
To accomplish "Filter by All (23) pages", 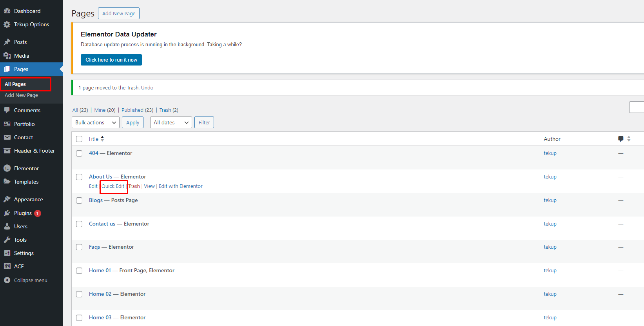I will coord(80,110).
